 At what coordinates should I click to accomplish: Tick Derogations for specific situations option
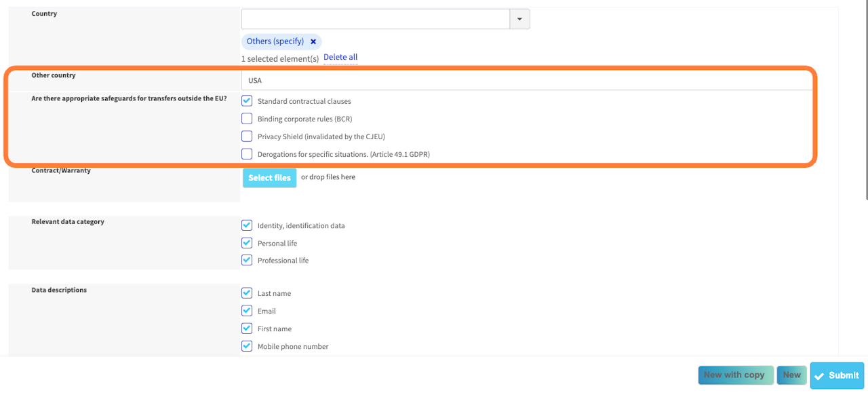[247, 154]
